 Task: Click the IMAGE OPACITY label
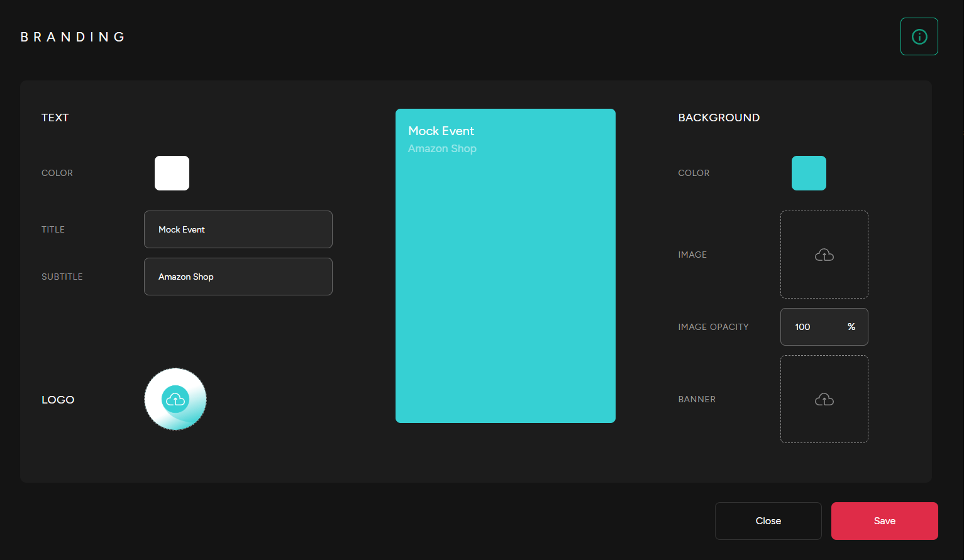713,327
